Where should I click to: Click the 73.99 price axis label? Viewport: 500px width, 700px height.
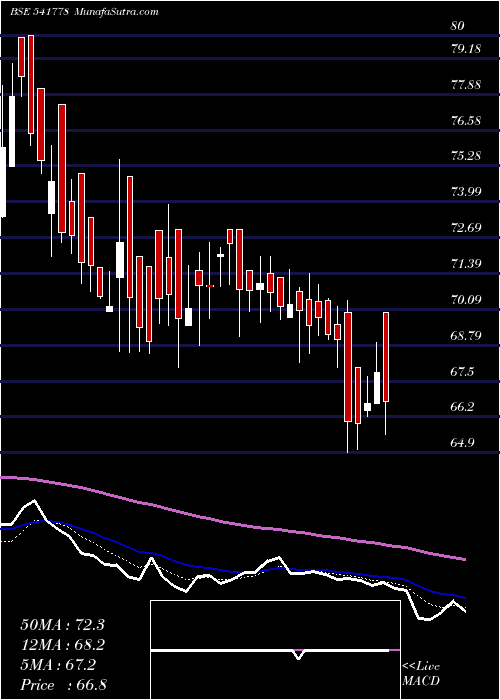tap(466, 192)
